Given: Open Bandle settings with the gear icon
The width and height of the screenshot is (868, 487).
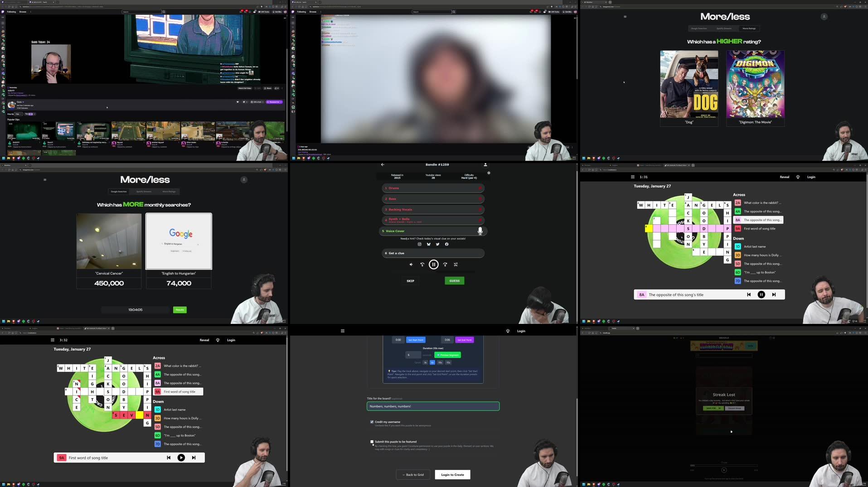Looking at the screenshot, I should [489, 173].
